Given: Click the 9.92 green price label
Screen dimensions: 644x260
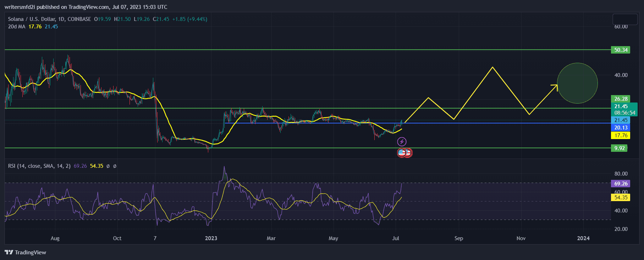Looking at the screenshot, I should 619,148.
